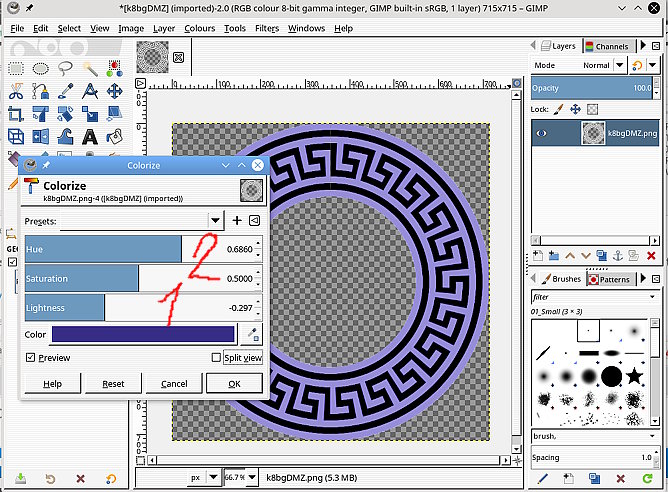Select the Crop tool
Screen dimensions: 668x492
(x=16, y=114)
